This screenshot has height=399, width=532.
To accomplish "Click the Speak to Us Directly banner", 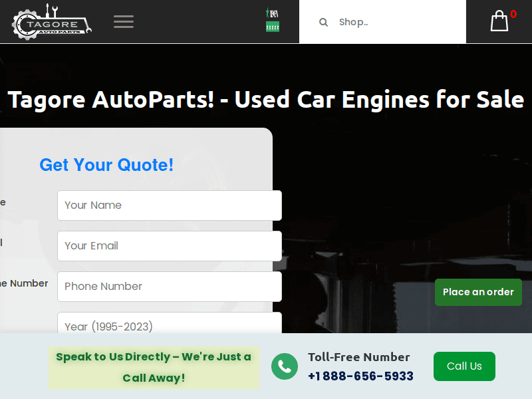I will pos(154,367).
